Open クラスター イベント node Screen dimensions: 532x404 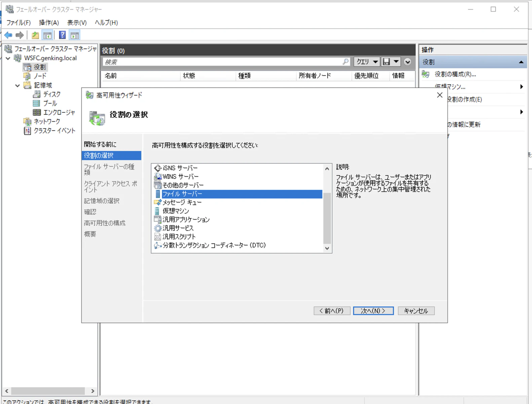54,131
